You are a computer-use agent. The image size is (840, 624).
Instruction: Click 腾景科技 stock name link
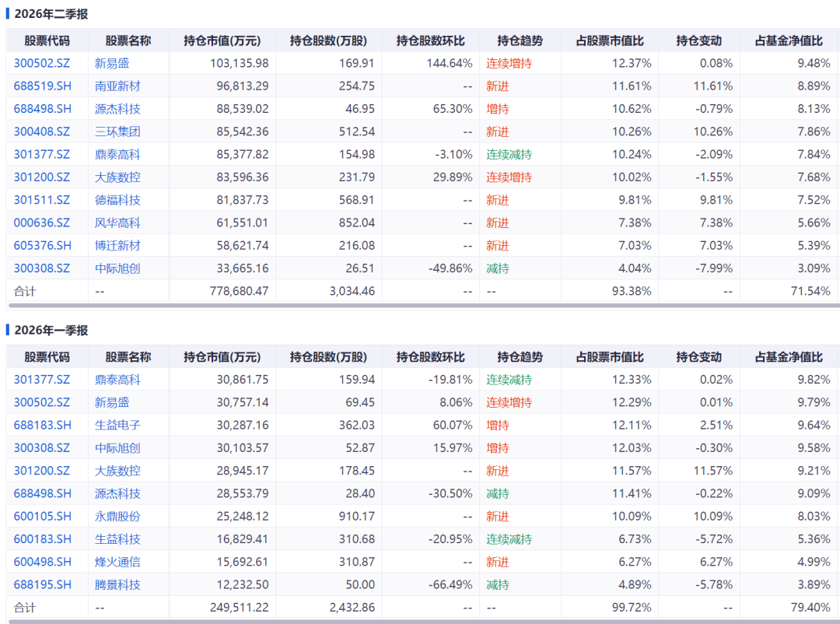[117, 584]
